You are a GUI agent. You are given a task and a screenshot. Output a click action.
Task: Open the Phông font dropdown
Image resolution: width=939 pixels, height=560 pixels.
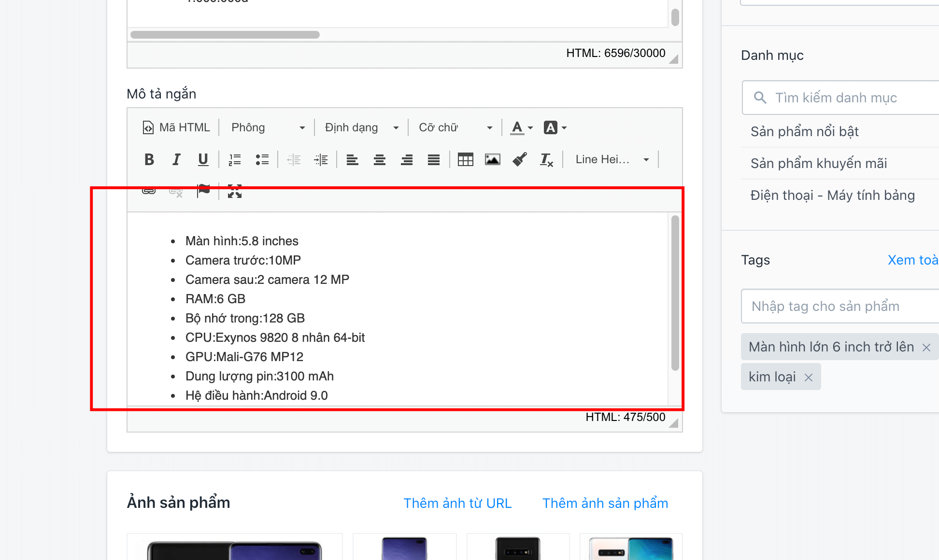(x=268, y=127)
